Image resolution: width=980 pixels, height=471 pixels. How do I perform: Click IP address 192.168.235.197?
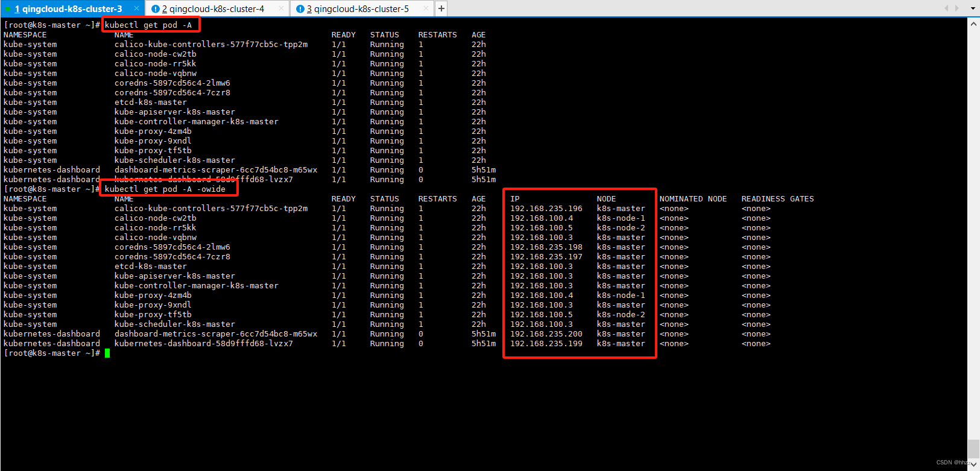pyautogui.click(x=546, y=257)
